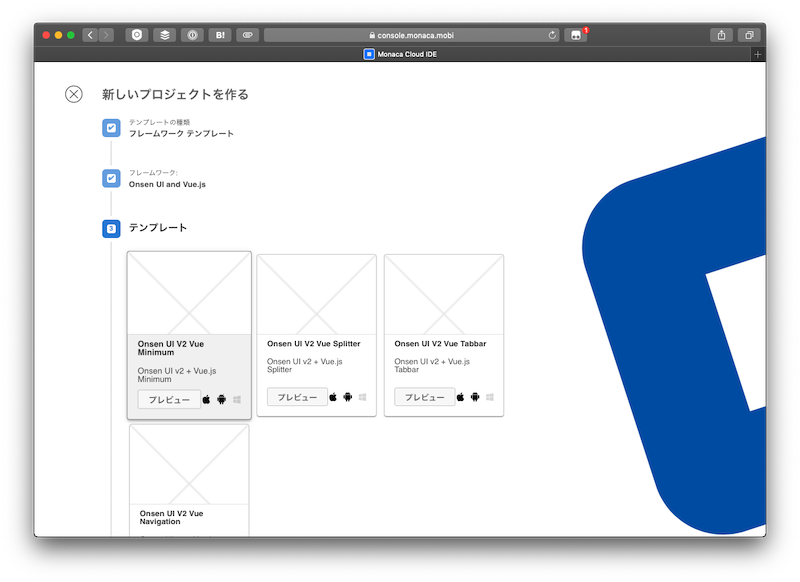Click Windows icon on Vue Splitter card
Viewport: 800px width, 582px height.
pyautogui.click(x=362, y=397)
